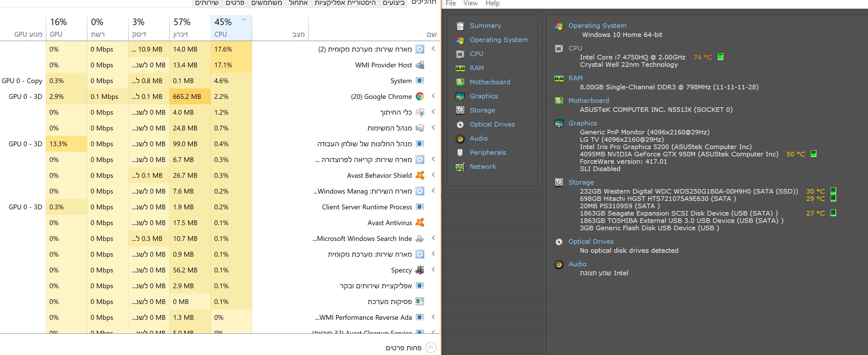Open the View menu in Speccy

pyautogui.click(x=470, y=3)
